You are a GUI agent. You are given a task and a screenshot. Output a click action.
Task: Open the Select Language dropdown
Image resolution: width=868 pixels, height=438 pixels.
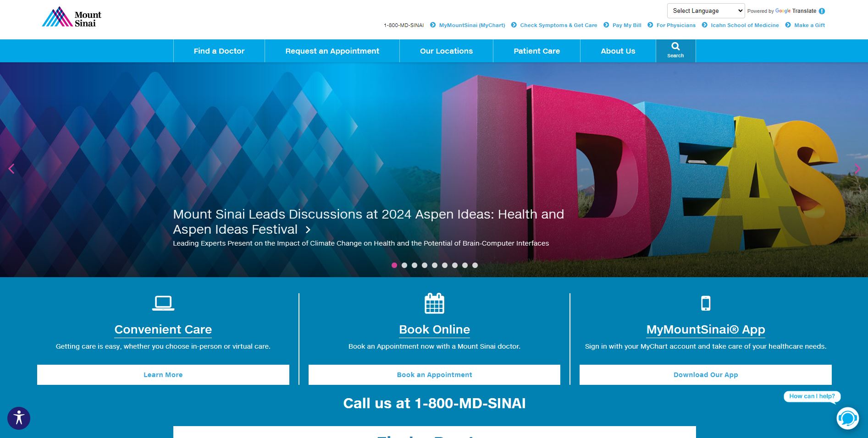(706, 11)
